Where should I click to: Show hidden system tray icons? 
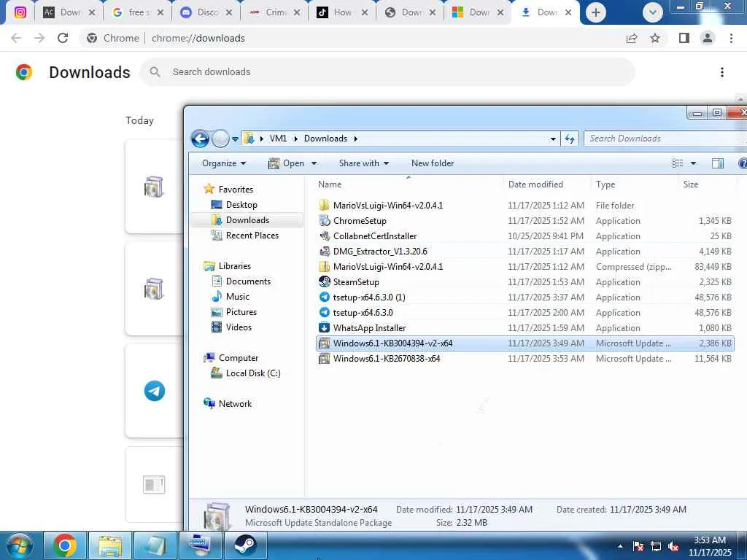(x=620, y=546)
